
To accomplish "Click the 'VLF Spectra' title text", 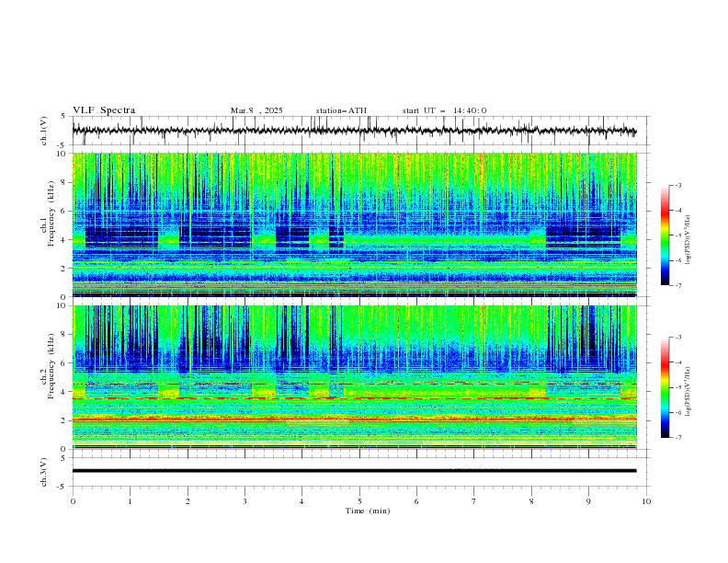I will click(x=104, y=110).
